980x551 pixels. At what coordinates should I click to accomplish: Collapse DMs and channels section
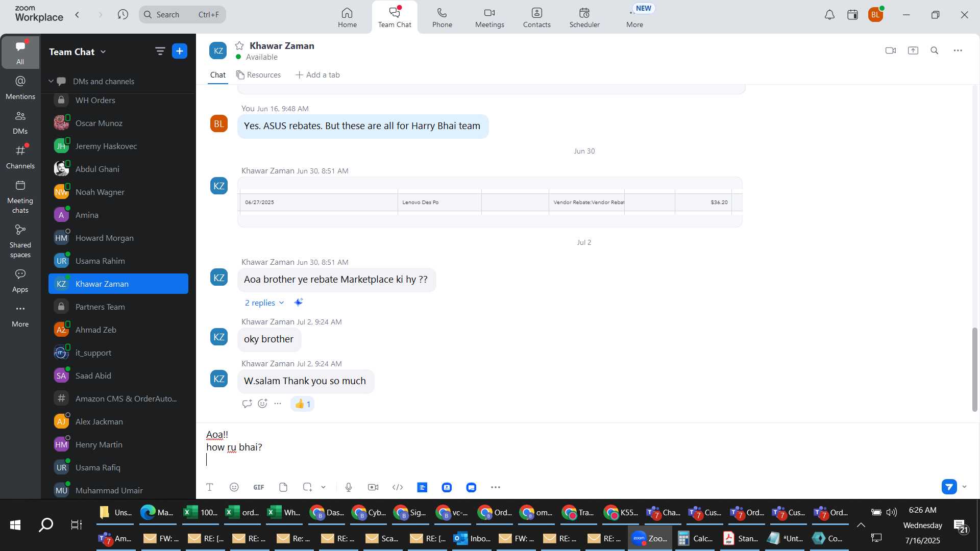(x=51, y=81)
